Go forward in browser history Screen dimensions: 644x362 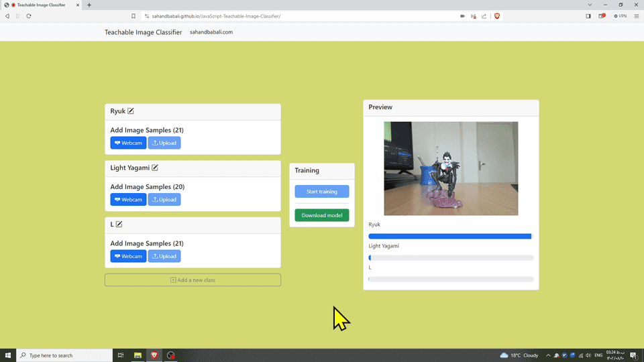[17, 16]
